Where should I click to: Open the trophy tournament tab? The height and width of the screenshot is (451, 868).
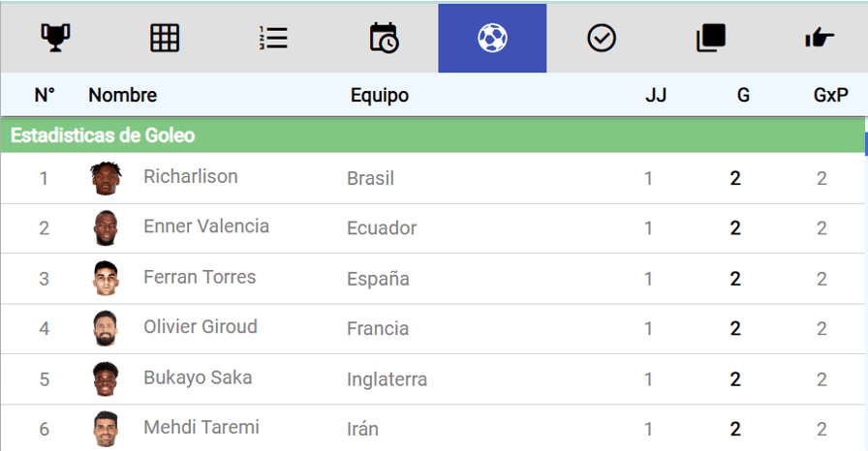coord(55,38)
